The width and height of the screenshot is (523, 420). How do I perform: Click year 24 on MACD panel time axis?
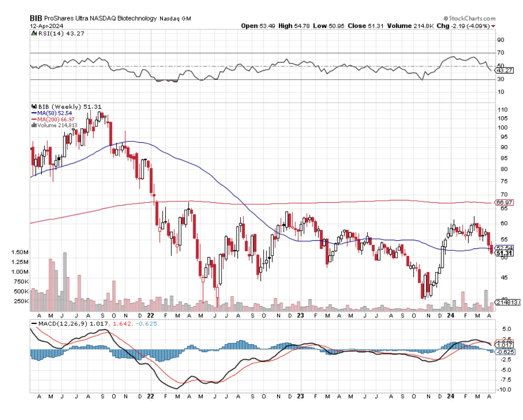pos(450,396)
